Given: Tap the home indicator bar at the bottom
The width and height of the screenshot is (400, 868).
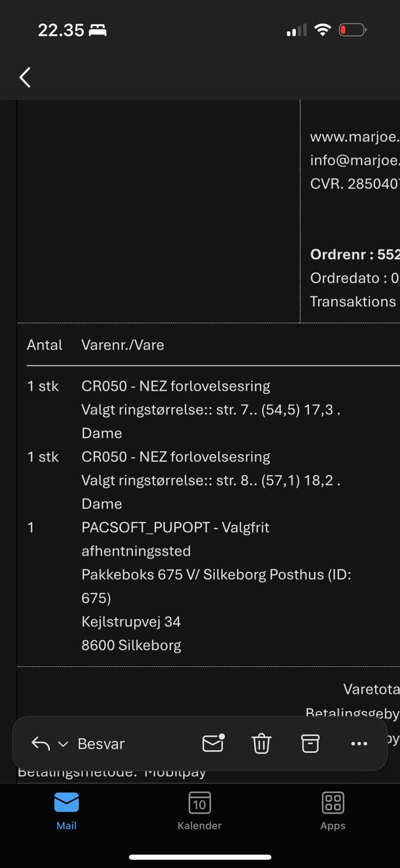Looking at the screenshot, I should [x=200, y=857].
